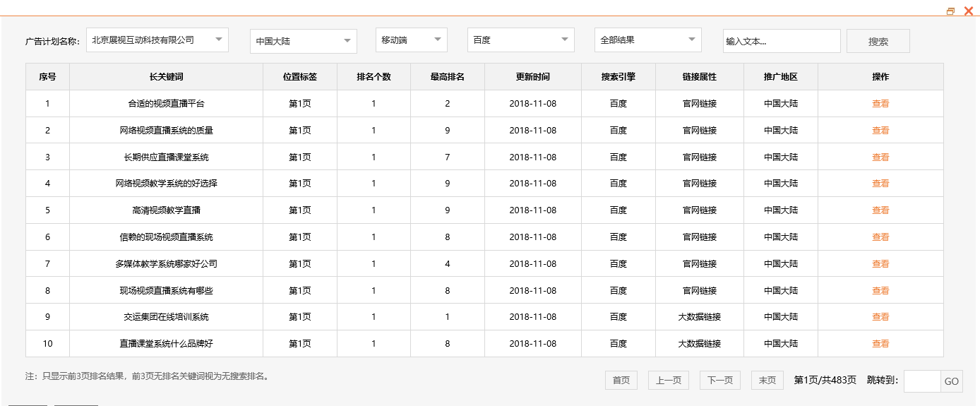This screenshot has height=406, width=980.
Task: Select keyword 长期供应直播课堂系统
Action: [166, 157]
